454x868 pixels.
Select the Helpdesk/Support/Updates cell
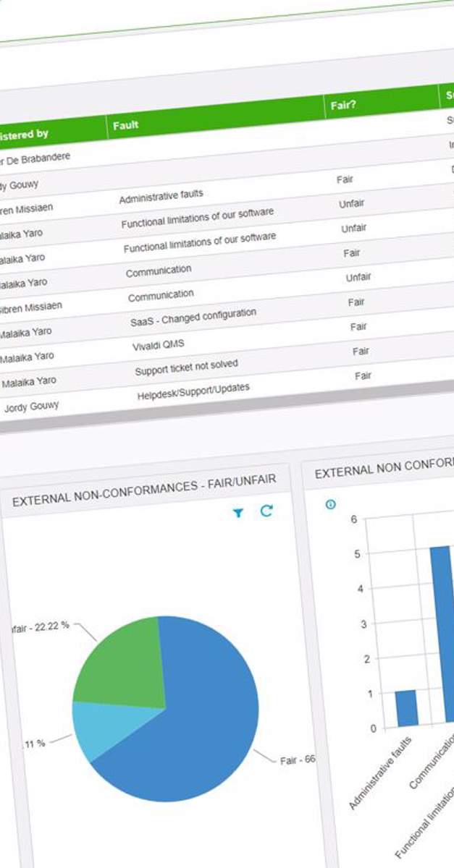[x=193, y=392]
